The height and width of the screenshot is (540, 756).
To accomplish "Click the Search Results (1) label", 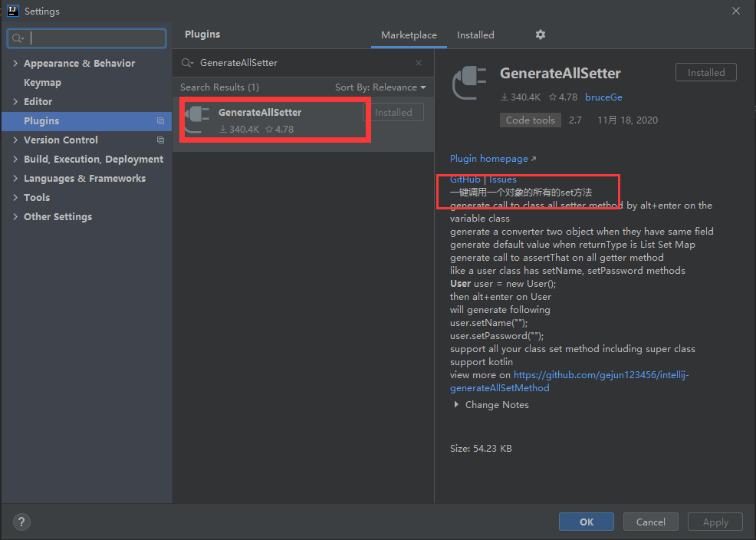I will point(219,87).
